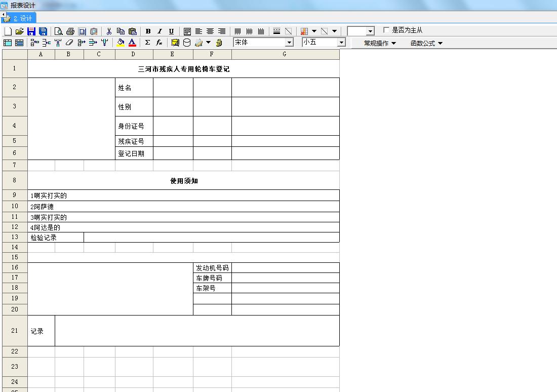The height and width of the screenshot is (392, 557).
Task: Open the 常规操作 menu
Action: point(380,43)
